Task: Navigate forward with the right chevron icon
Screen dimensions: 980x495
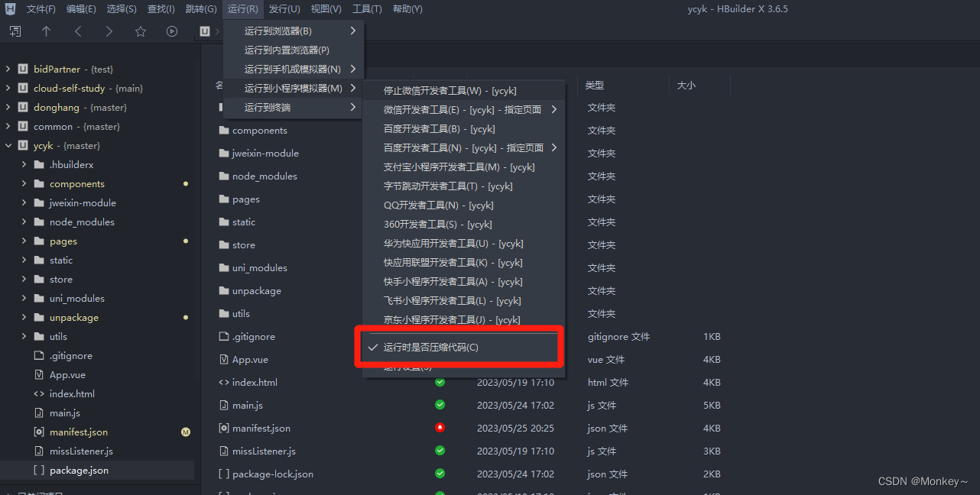Action: (109, 31)
